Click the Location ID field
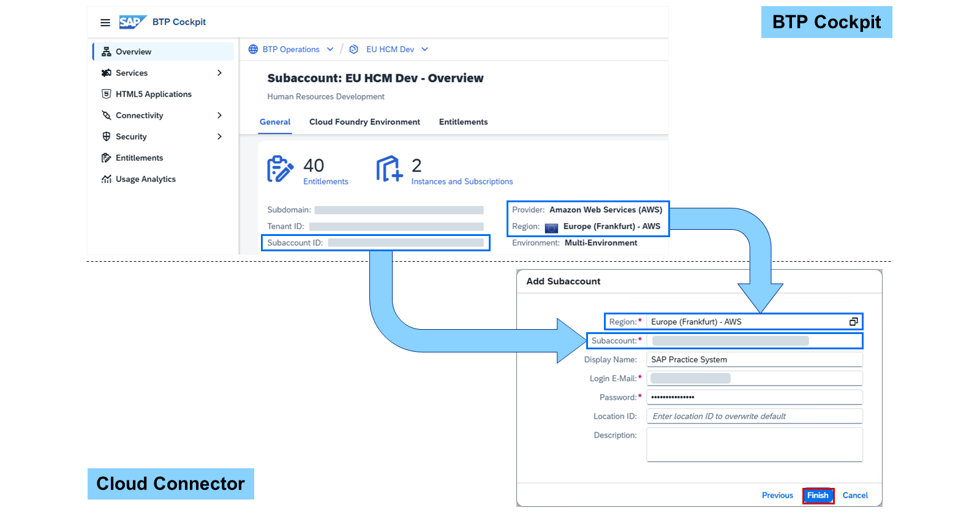The image size is (980, 513). point(755,416)
